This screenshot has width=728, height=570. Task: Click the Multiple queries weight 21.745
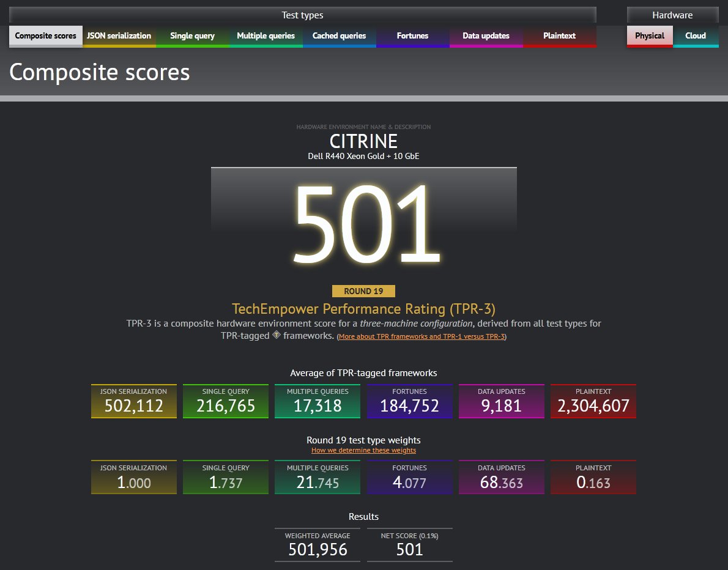pos(318,477)
